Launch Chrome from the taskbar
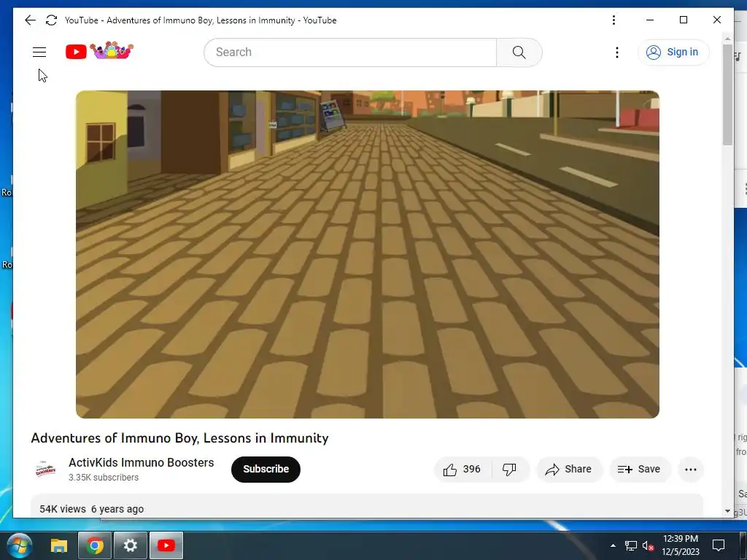The width and height of the screenshot is (747, 560). pos(95,545)
